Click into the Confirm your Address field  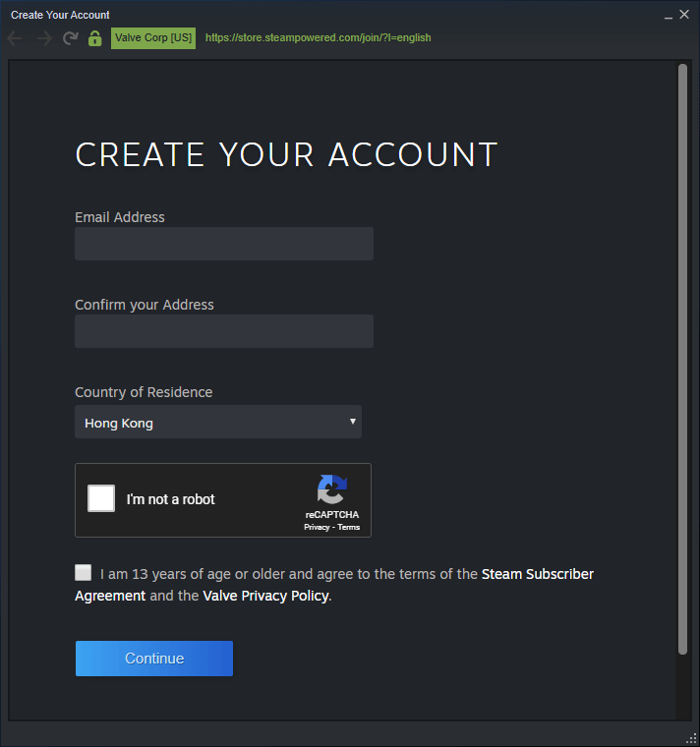tap(224, 331)
